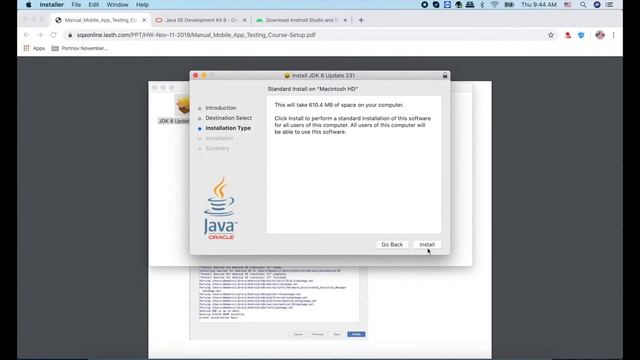640x360 pixels.
Task: Click the Java Oracle logo in installer
Action: (x=220, y=208)
